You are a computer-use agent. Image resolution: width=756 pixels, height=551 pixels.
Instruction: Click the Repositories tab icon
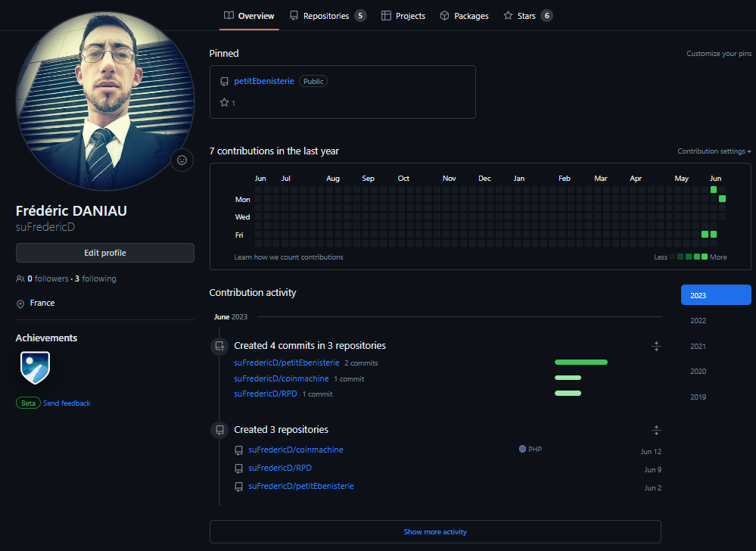294,15
